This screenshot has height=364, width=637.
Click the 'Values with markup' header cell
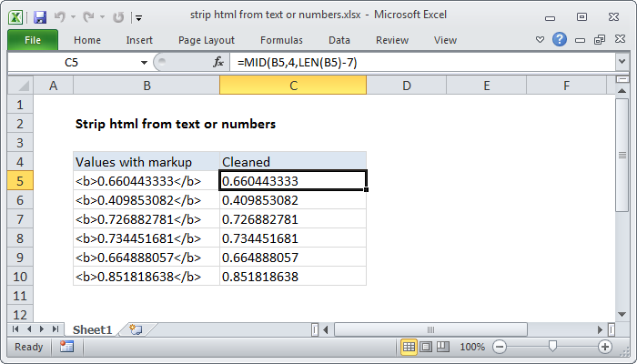(x=147, y=162)
